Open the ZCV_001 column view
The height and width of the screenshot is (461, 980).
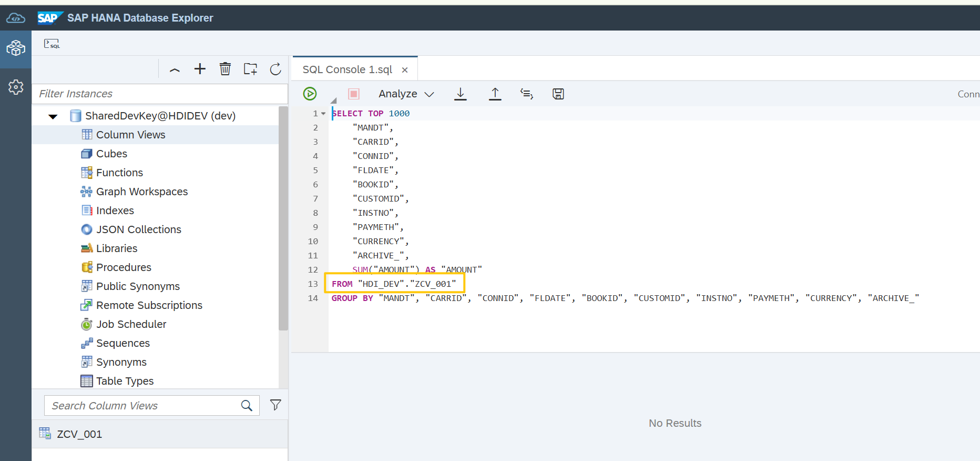pyautogui.click(x=160, y=434)
